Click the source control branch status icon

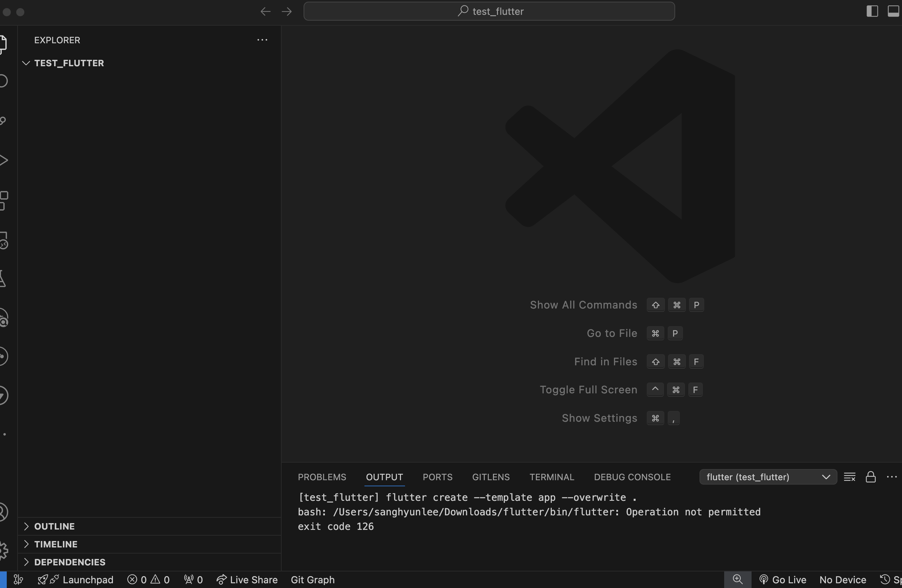click(18, 580)
